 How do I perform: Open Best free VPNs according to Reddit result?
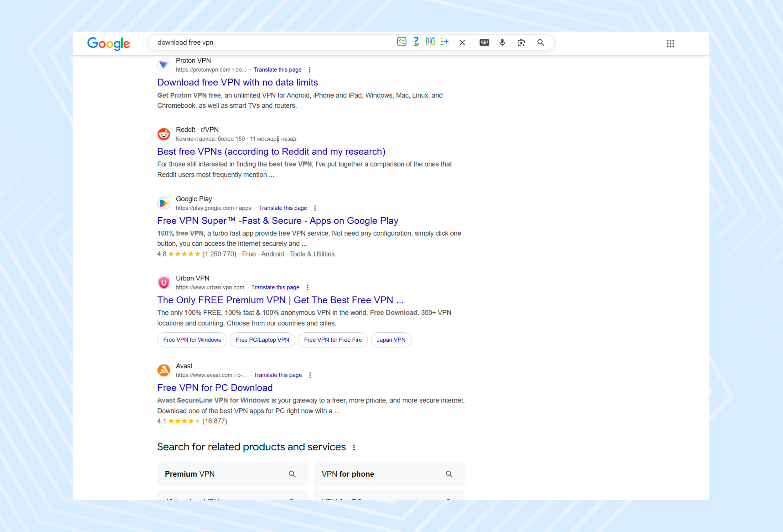coord(271,151)
